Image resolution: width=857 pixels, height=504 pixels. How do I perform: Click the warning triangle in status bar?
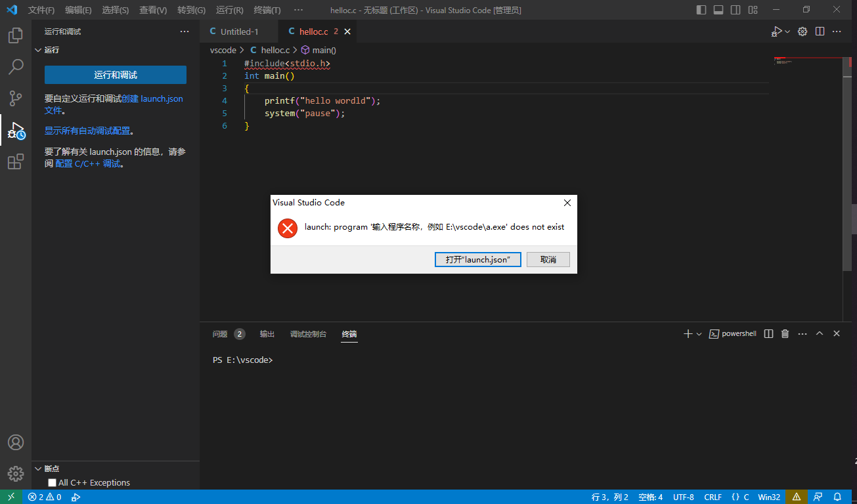[796, 497]
